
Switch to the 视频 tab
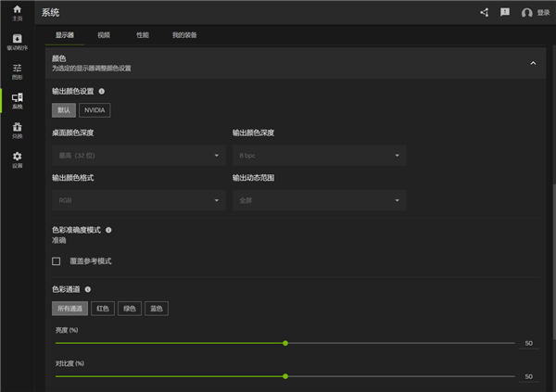[x=103, y=35]
